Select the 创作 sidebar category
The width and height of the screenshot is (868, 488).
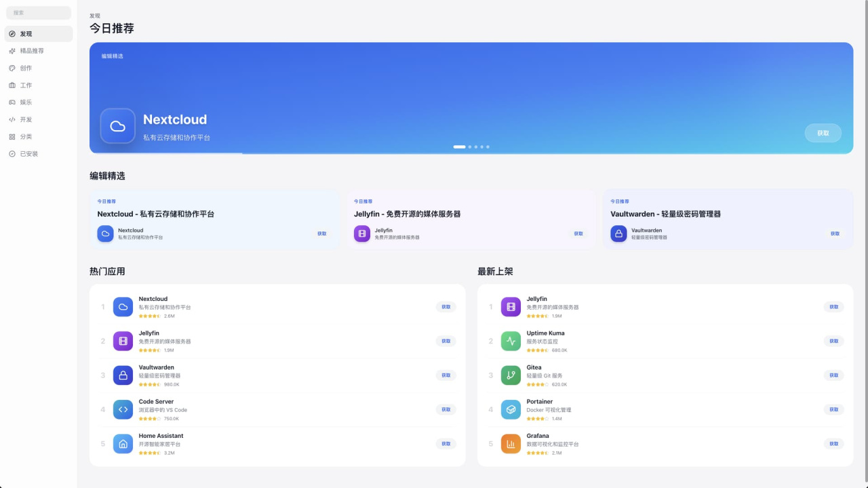pos(39,68)
